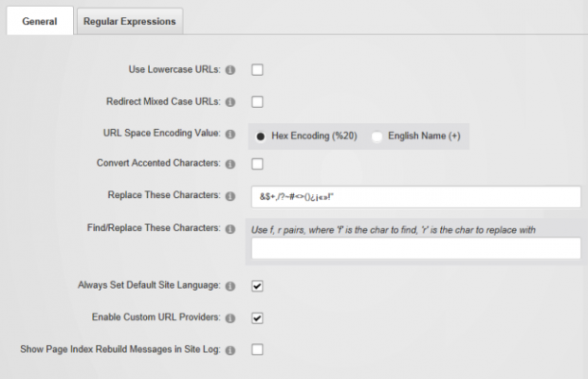
Task: Choose the English Name (+) radio option
Action: click(x=377, y=135)
